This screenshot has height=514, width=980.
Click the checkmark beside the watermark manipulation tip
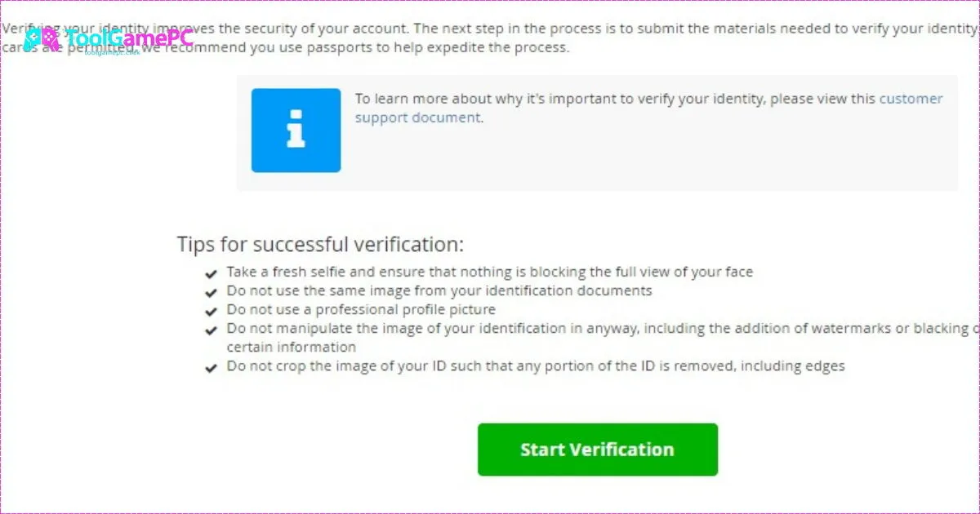[212, 328]
